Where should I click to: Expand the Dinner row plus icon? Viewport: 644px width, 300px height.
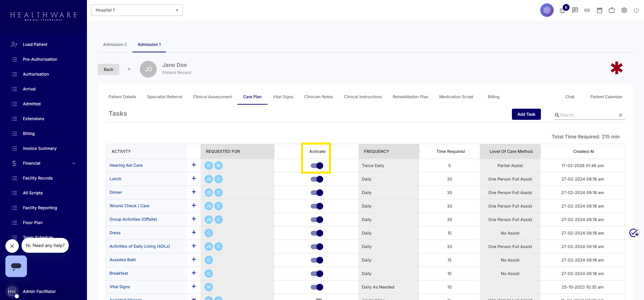pos(194,192)
